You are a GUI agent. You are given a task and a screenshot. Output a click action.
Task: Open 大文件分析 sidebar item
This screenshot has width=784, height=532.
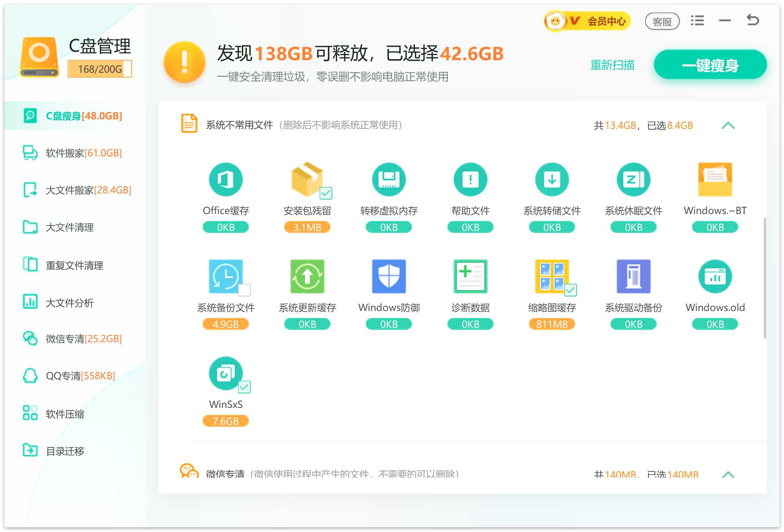[75, 302]
